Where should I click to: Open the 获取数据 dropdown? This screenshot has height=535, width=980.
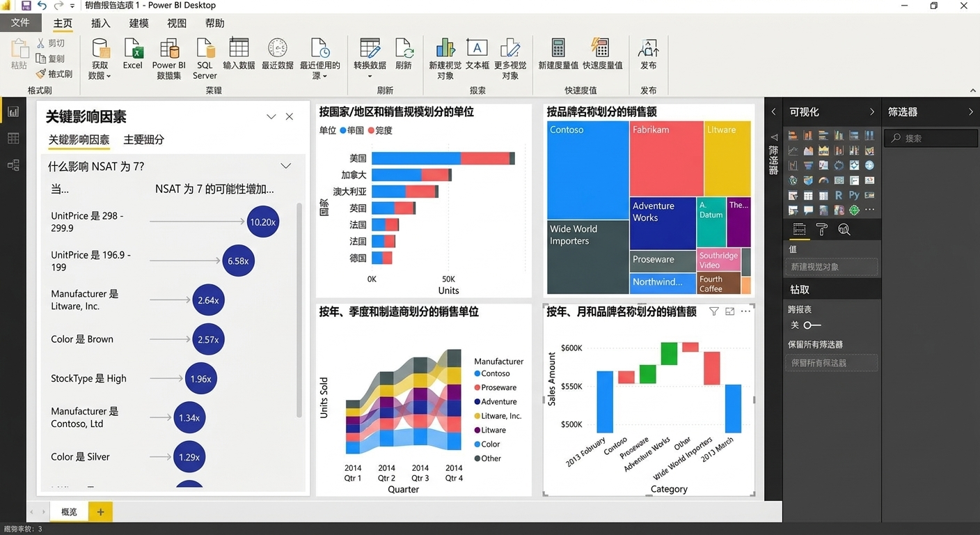pyautogui.click(x=100, y=59)
